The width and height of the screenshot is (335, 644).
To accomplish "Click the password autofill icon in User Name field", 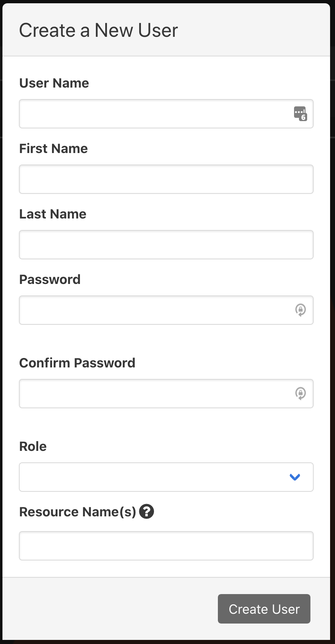I will pyautogui.click(x=300, y=114).
